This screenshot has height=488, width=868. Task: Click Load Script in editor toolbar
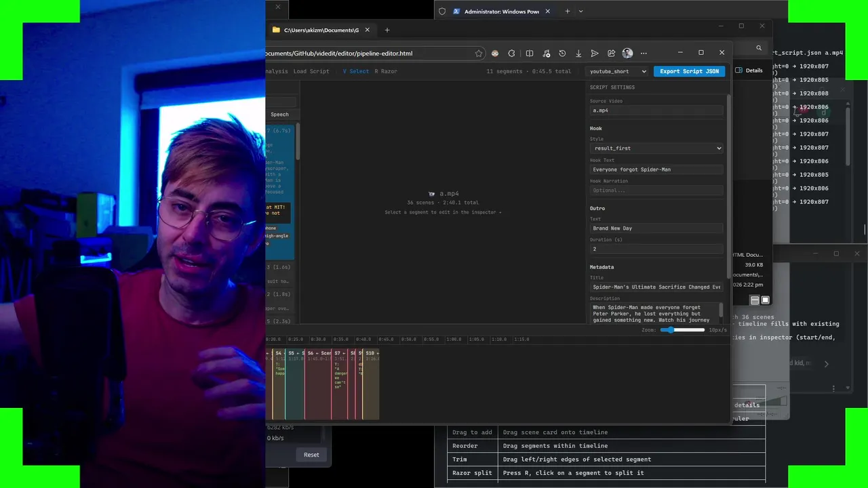311,71
